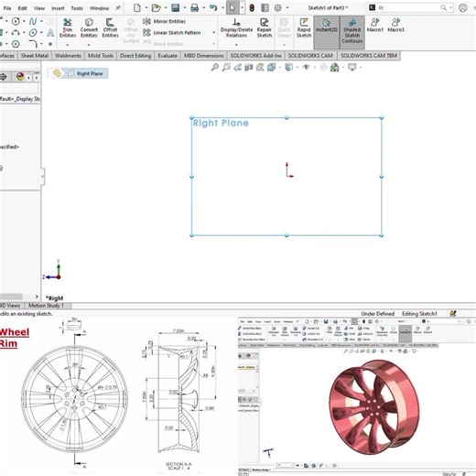Open Display/Delete Relations tool
This screenshot has width=476, height=476.
(x=236, y=27)
